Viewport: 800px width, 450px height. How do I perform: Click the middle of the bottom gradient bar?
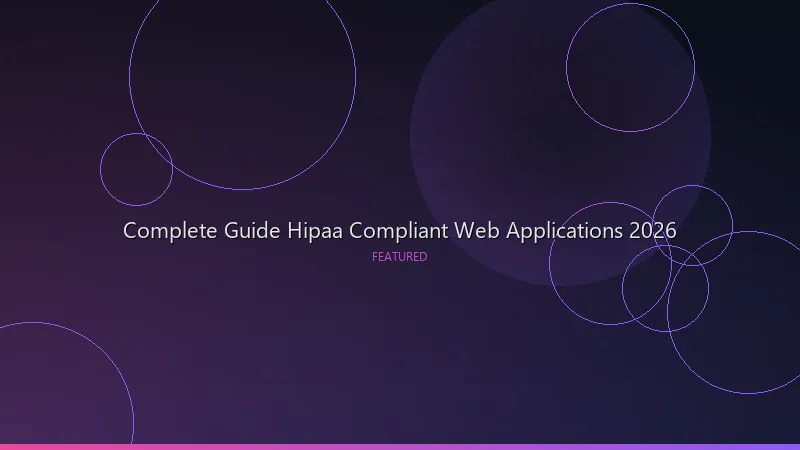pos(400,446)
